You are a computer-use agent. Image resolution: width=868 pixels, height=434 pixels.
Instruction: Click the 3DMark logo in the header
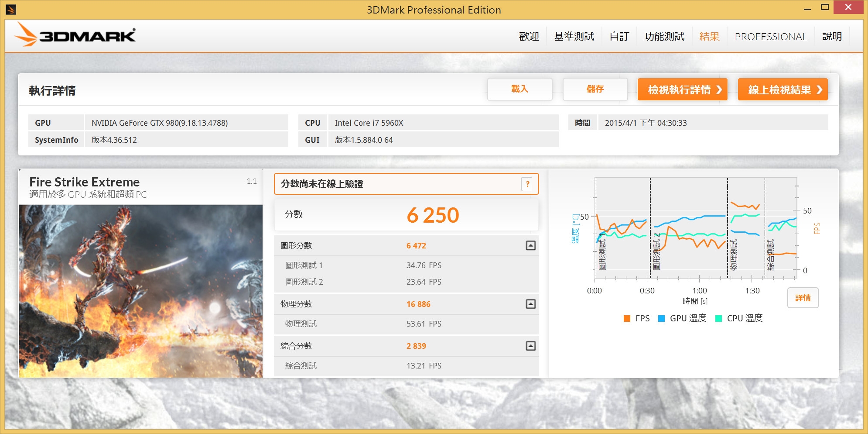pos(75,34)
